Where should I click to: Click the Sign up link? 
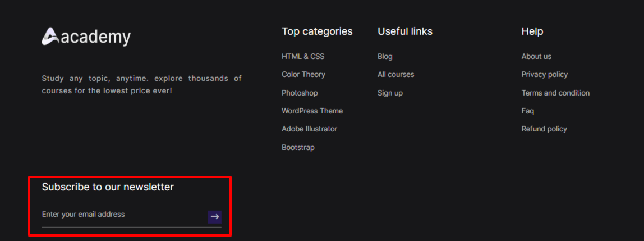[390, 93]
